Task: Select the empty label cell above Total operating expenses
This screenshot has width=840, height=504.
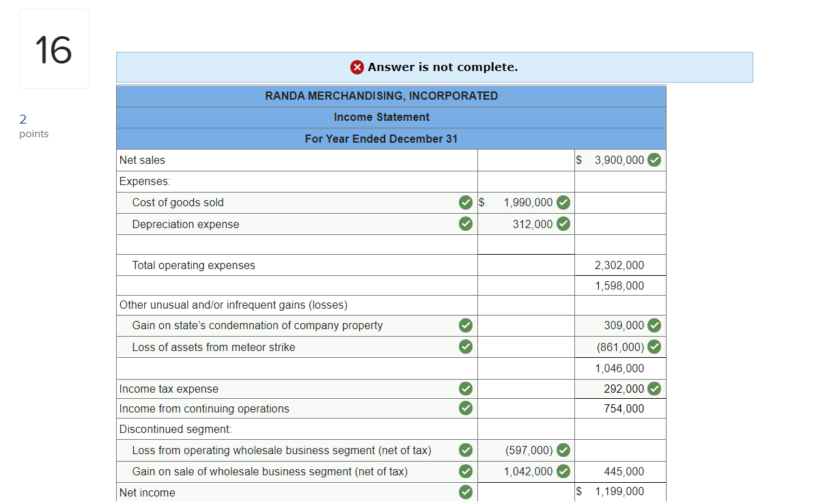Action: [x=297, y=244]
